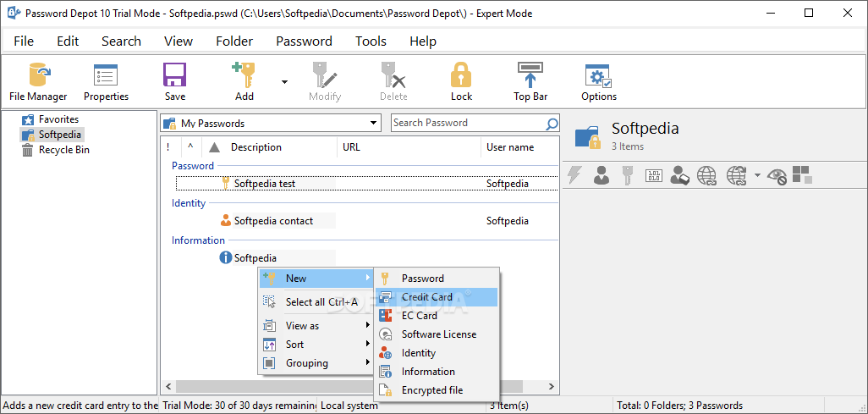Click the magnifier search icon
Screen dimensions: 868x414
click(x=552, y=124)
